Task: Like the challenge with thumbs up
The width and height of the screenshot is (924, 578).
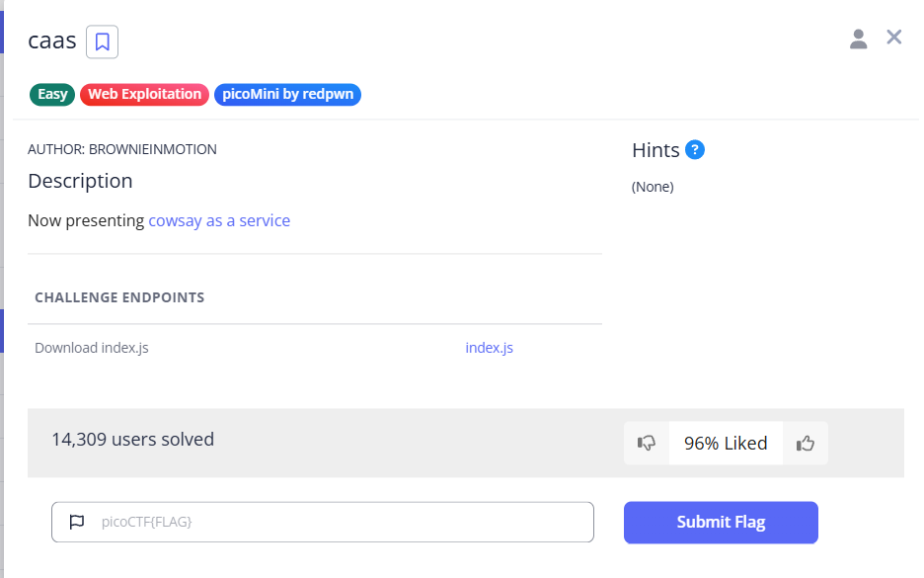Action: pyautogui.click(x=806, y=444)
